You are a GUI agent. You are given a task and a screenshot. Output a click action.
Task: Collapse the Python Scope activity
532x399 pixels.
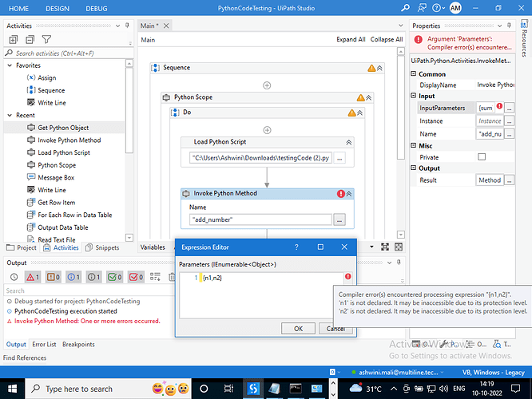tap(369, 97)
